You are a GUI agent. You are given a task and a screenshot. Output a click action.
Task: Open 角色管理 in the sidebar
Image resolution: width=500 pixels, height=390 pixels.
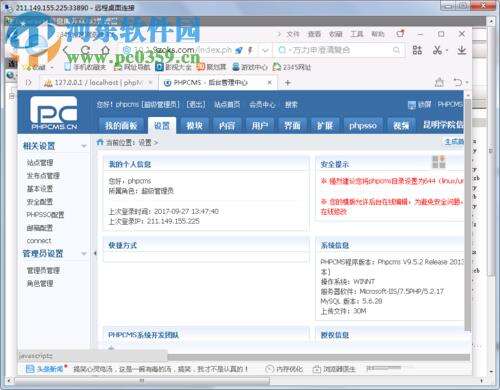(40, 284)
